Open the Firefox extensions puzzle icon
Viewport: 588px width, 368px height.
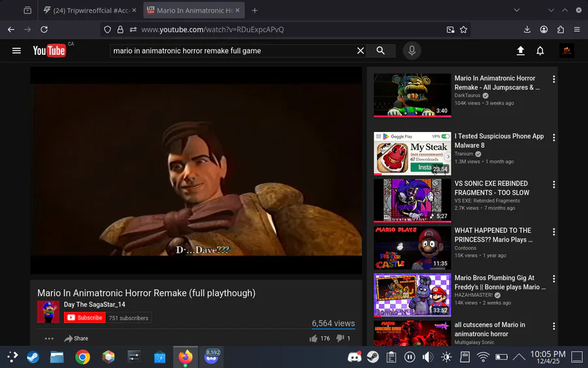[x=561, y=29]
